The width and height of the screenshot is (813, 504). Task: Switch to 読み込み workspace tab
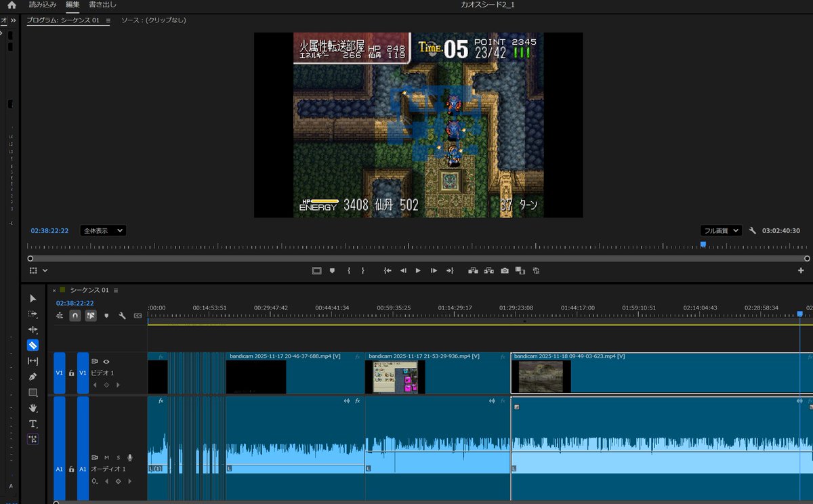click(x=43, y=5)
